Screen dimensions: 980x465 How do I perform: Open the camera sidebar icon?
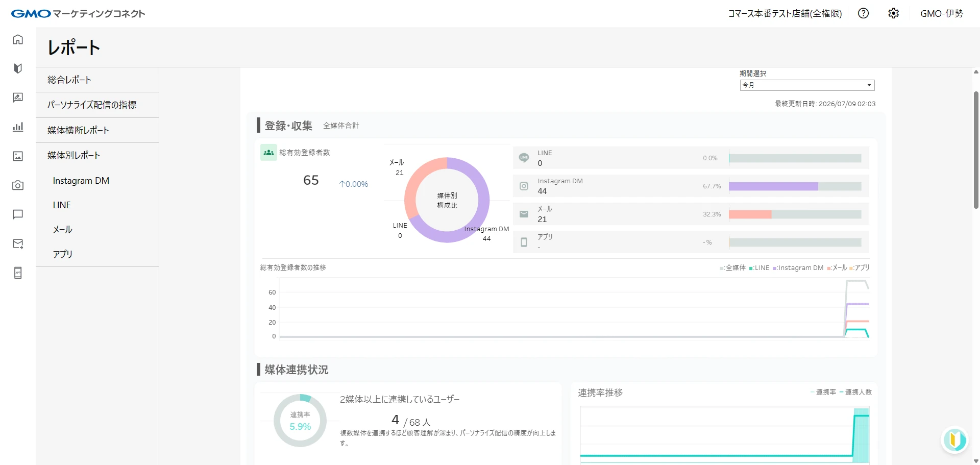pyautogui.click(x=18, y=185)
